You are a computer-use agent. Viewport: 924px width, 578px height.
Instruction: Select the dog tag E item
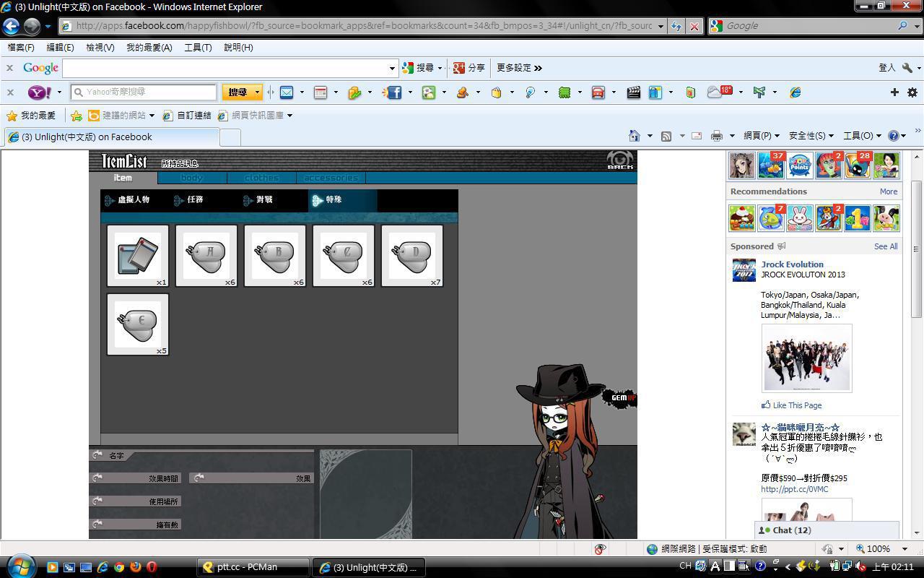(x=137, y=324)
